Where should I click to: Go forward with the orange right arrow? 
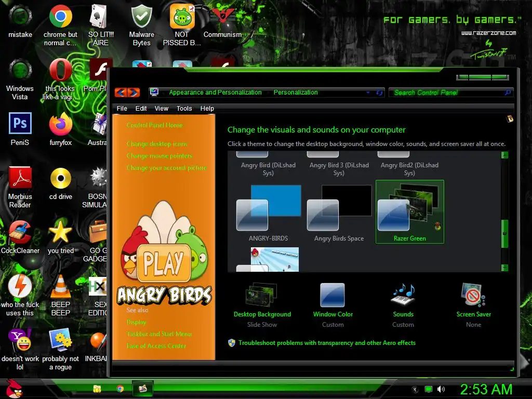coord(134,92)
